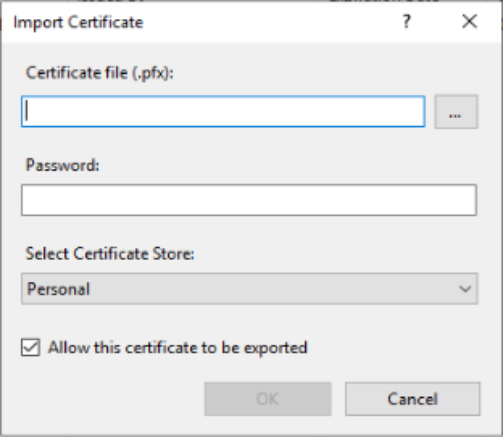Viewport: 503px width, 437px height.
Task: Place the cursor at the start of the certificate file box
Action: tap(27, 112)
